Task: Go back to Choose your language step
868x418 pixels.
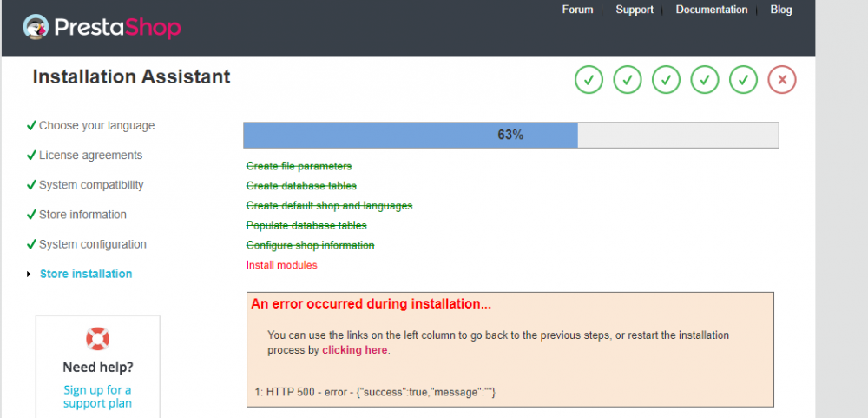Action: [96, 125]
